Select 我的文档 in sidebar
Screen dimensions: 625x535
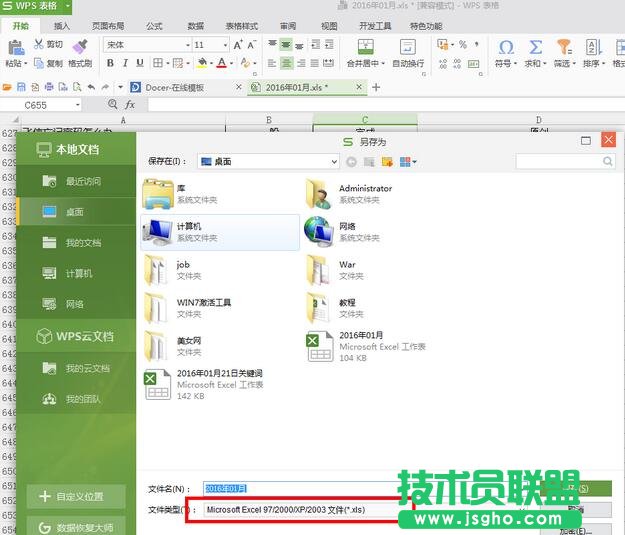76,242
